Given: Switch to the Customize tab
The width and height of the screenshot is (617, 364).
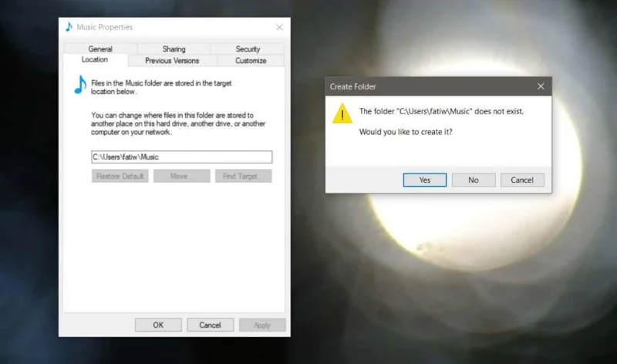Looking at the screenshot, I should (251, 61).
